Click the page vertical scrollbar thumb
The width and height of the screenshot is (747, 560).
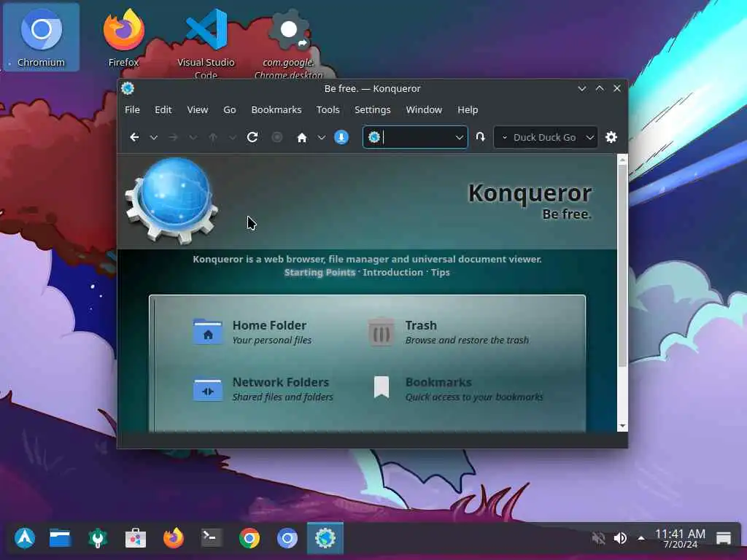[x=622, y=267]
